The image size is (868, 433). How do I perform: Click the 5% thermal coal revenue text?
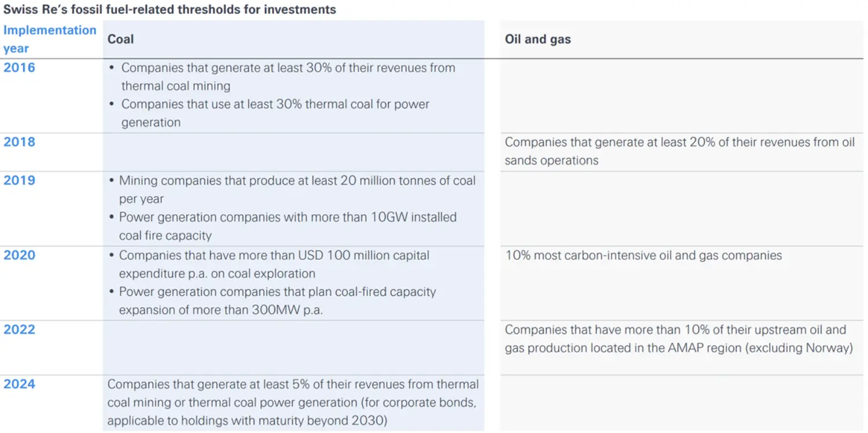[293, 402]
